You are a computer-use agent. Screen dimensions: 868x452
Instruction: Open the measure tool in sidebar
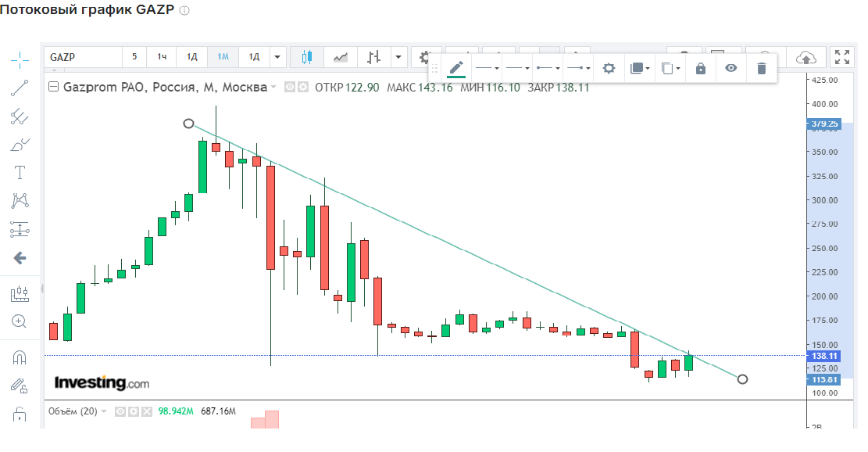point(20,293)
